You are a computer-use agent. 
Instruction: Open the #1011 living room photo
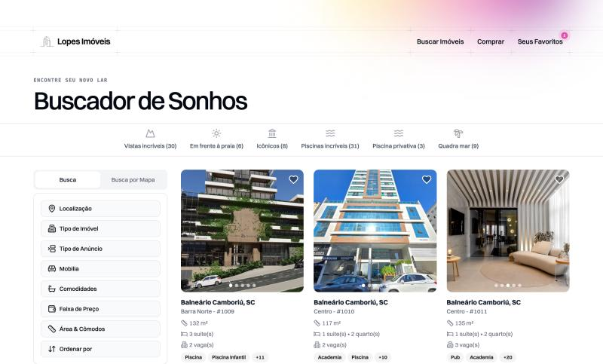pyautogui.click(x=507, y=231)
